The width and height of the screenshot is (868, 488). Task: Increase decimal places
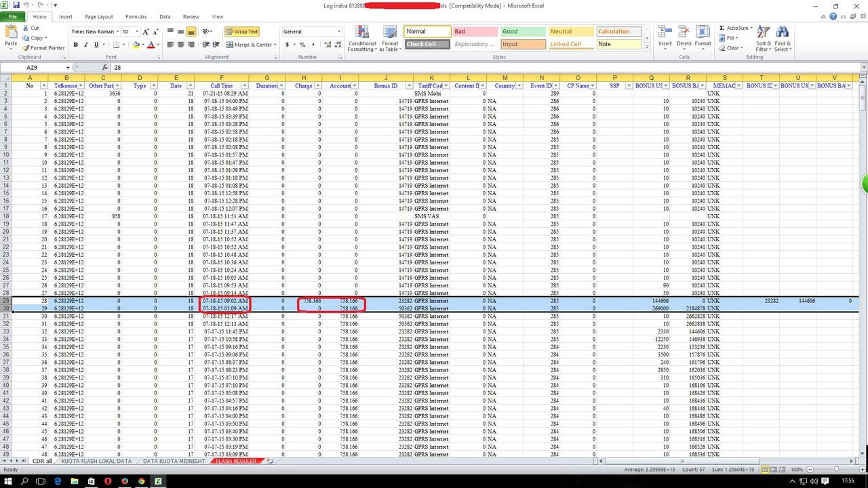pyautogui.click(x=328, y=45)
